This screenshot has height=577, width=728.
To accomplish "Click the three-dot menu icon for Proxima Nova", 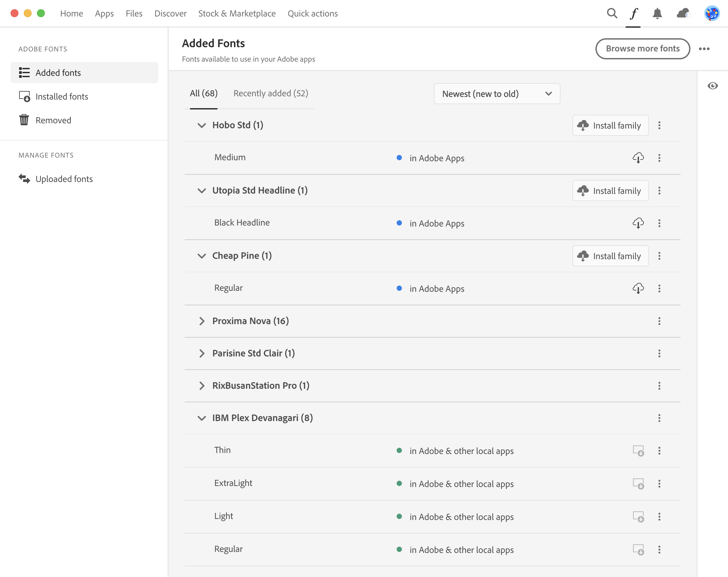I will coord(659,321).
